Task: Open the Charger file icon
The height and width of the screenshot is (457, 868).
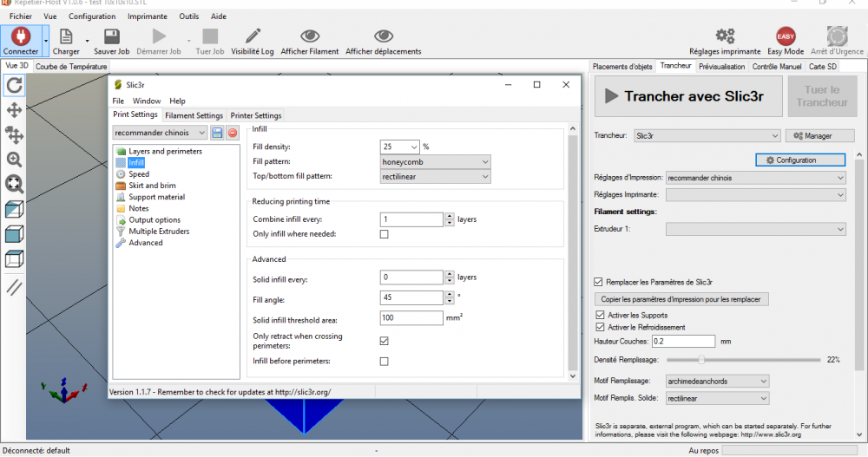Action: click(66, 36)
